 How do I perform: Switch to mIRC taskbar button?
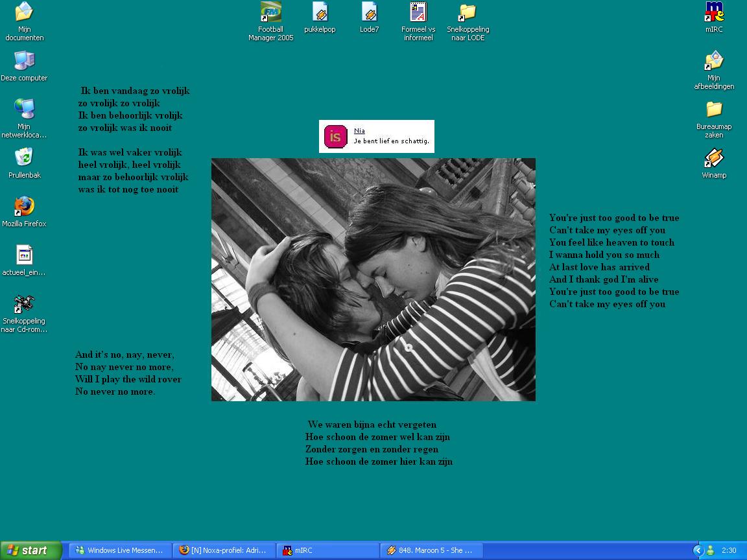coord(327,550)
